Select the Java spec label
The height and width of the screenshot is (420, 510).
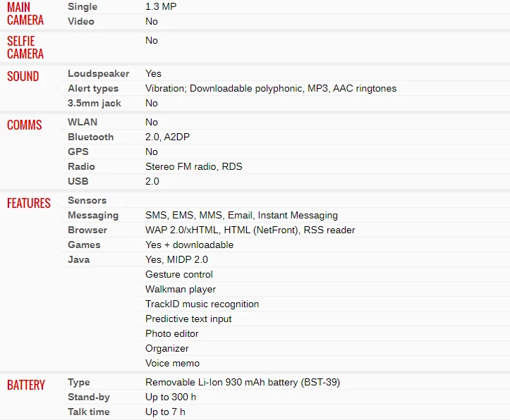click(x=78, y=259)
